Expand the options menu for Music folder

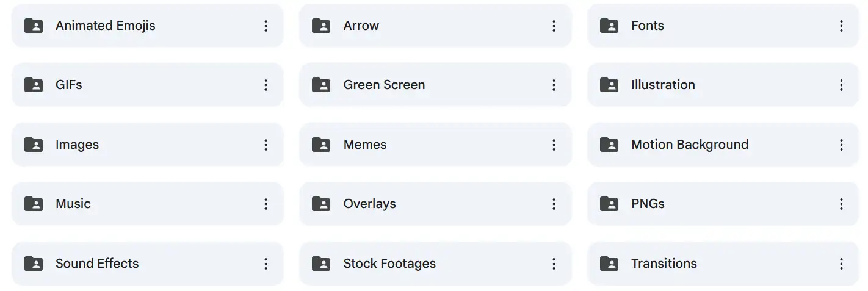pos(266,204)
